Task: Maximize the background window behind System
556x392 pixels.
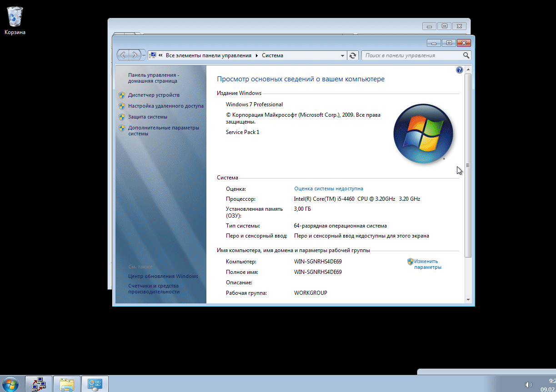Action: coord(444,26)
